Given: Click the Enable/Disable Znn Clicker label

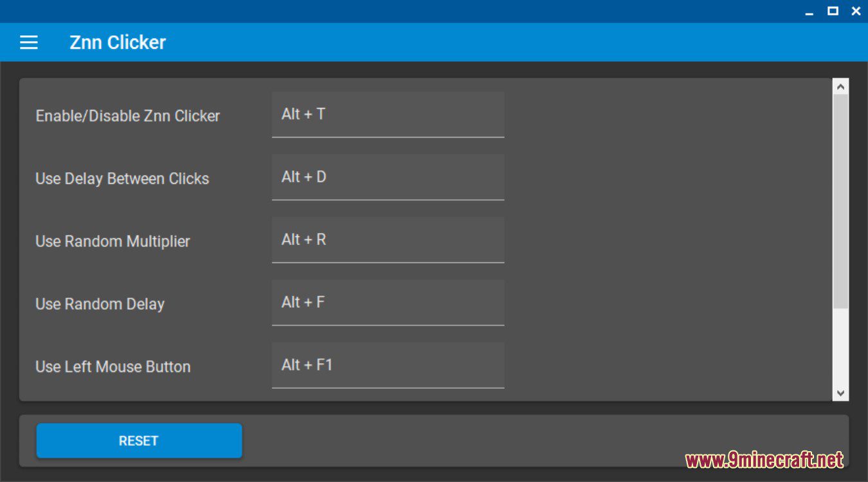Looking at the screenshot, I should [x=128, y=116].
